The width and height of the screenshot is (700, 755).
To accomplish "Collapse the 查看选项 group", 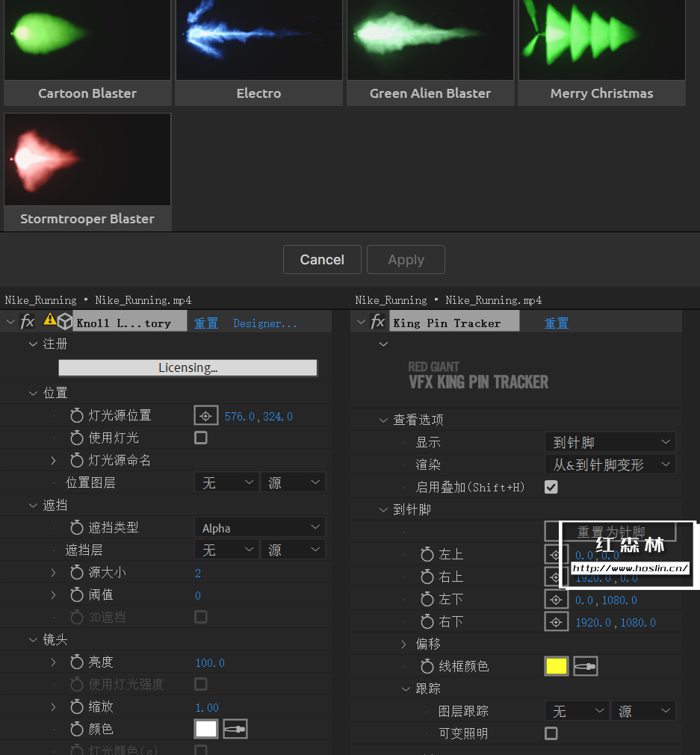I will (x=383, y=420).
